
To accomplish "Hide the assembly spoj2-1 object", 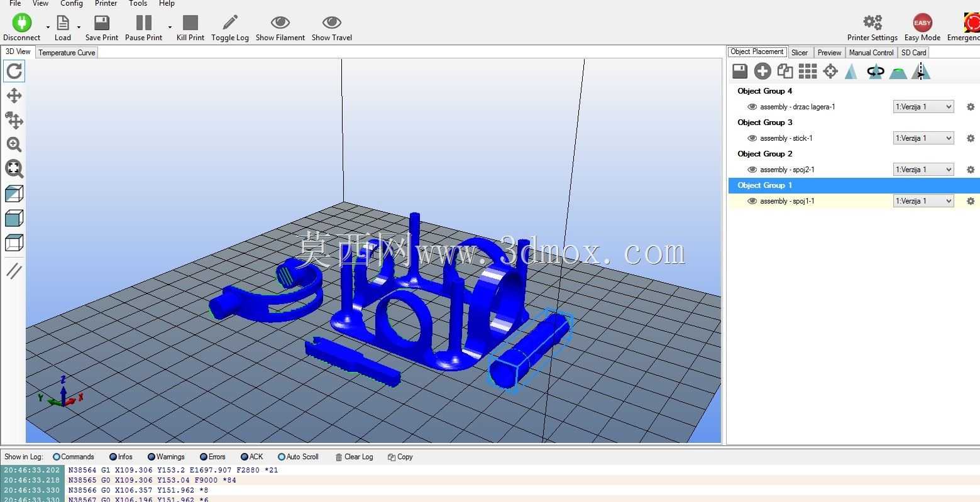I will click(752, 170).
